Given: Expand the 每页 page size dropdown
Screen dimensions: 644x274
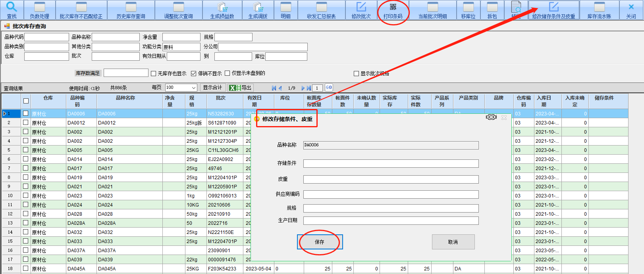Looking at the screenshot, I should pyautogui.click(x=194, y=88).
